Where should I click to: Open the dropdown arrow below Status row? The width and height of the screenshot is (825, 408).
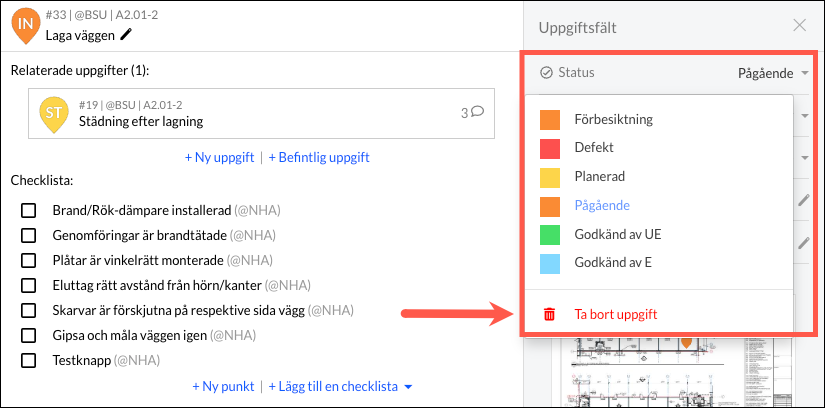805,115
